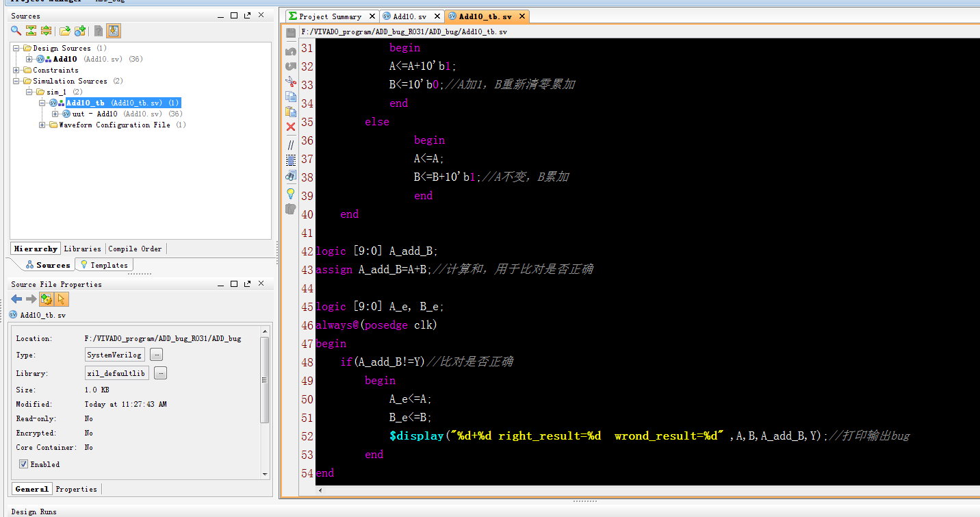Screen dimensions: 980x517
Task: Toggle the select-pointer icon in Properties toolbar
Action: 61,299
